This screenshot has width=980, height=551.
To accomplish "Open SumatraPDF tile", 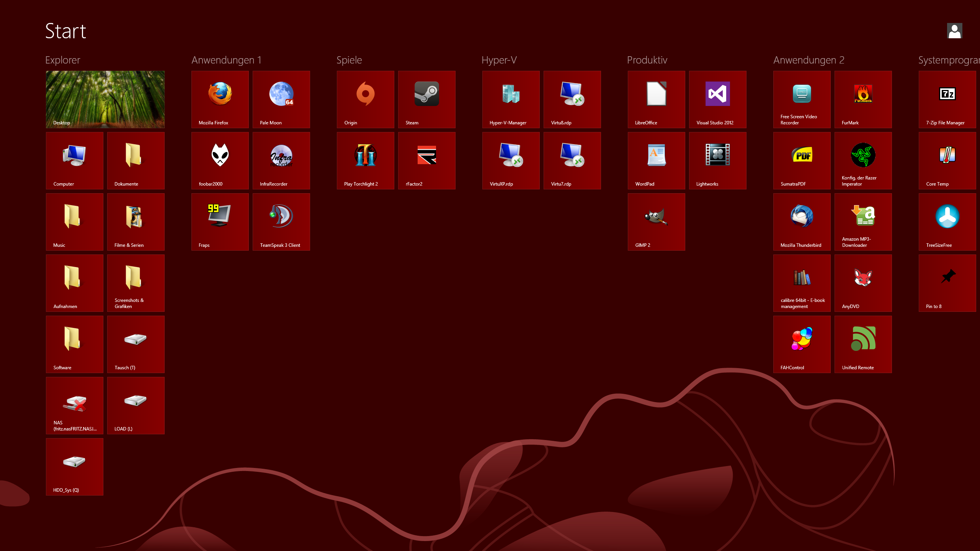I will tap(802, 161).
